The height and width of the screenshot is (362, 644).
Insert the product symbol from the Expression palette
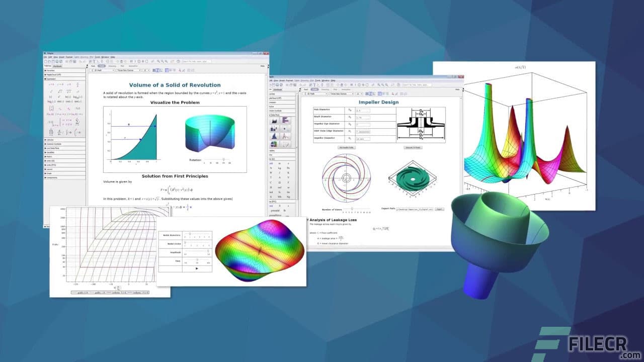point(51,132)
